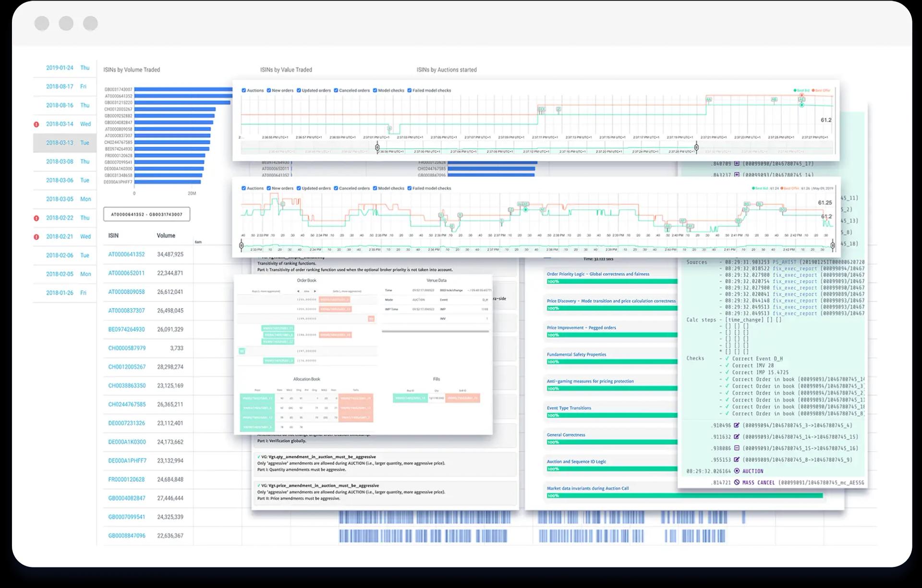
Task: Disable the Failed model checks checkbox
Action: (x=410, y=90)
